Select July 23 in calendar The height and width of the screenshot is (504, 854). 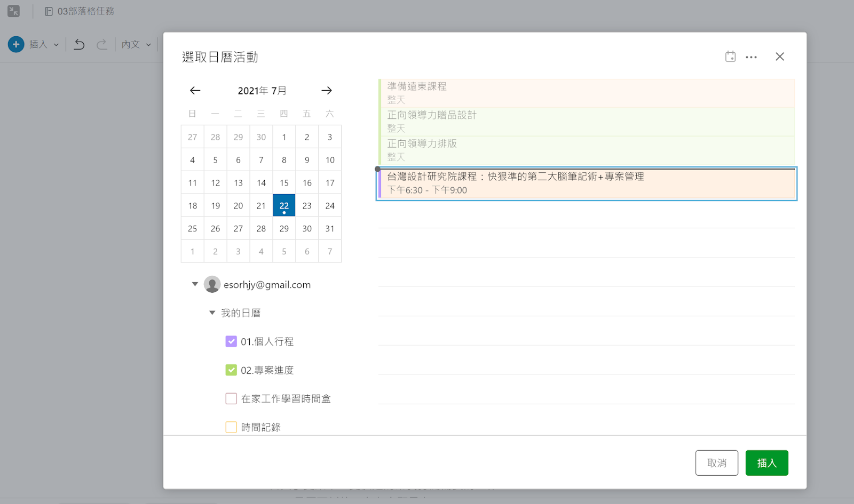[307, 206]
